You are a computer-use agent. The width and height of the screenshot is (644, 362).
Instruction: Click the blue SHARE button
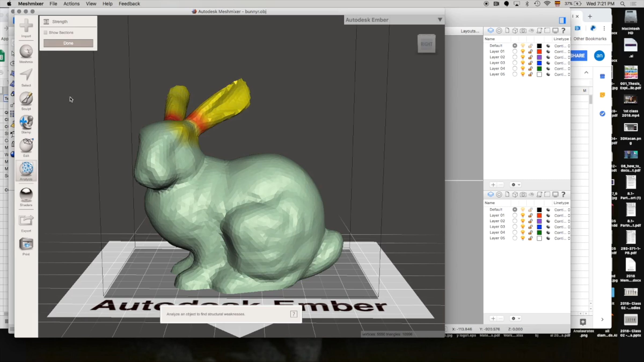[578, 56]
